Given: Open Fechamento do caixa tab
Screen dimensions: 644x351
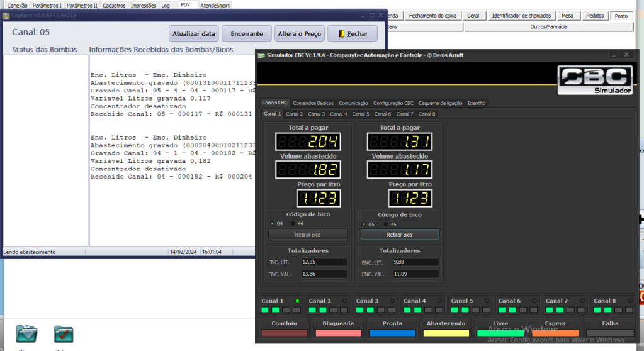Looking at the screenshot, I should click(432, 16).
